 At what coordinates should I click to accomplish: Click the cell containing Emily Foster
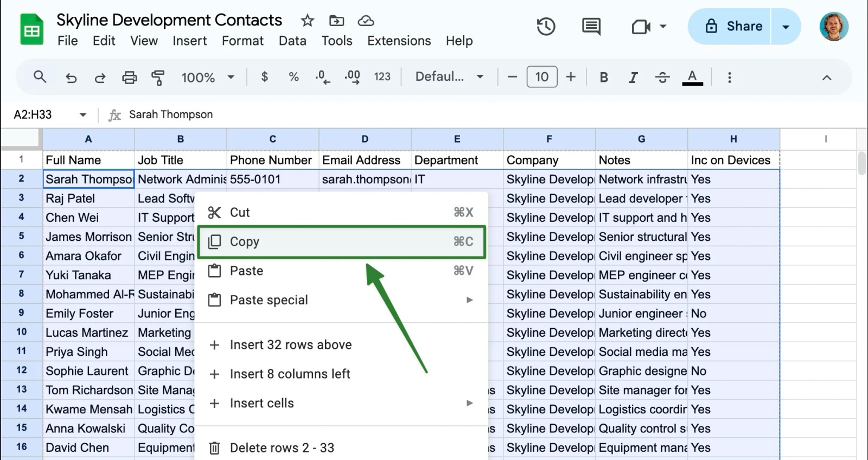88,314
